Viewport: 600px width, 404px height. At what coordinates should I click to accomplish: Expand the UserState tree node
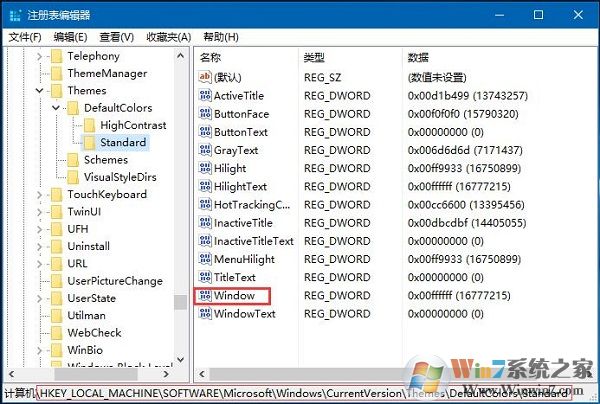[39, 298]
